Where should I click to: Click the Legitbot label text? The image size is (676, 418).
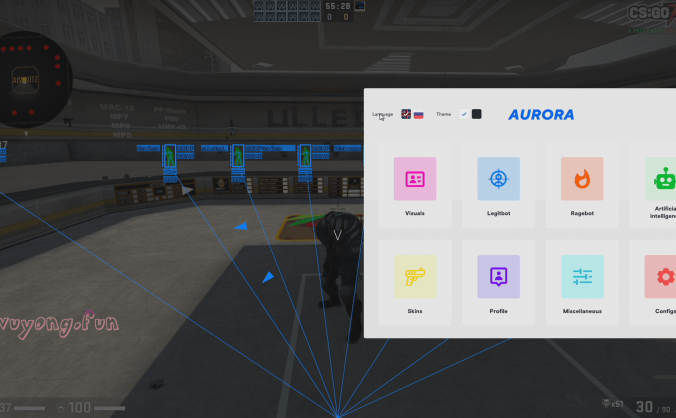pos(498,213)
